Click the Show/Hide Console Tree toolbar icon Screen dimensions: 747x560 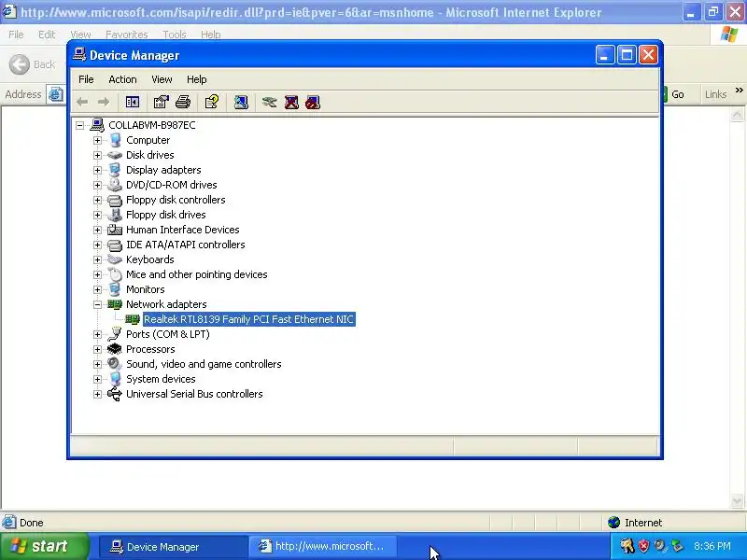pyautogui.click(x=133, y=102)
